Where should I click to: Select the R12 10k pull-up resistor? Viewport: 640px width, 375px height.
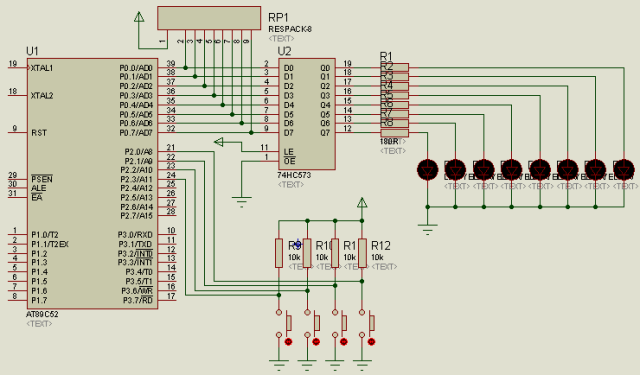point(362,253)
